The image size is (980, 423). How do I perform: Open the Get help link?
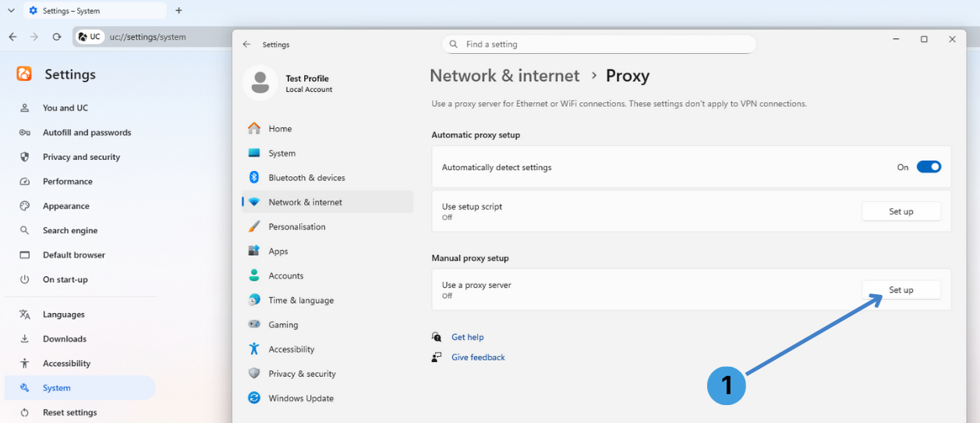[x=468, y=337]
